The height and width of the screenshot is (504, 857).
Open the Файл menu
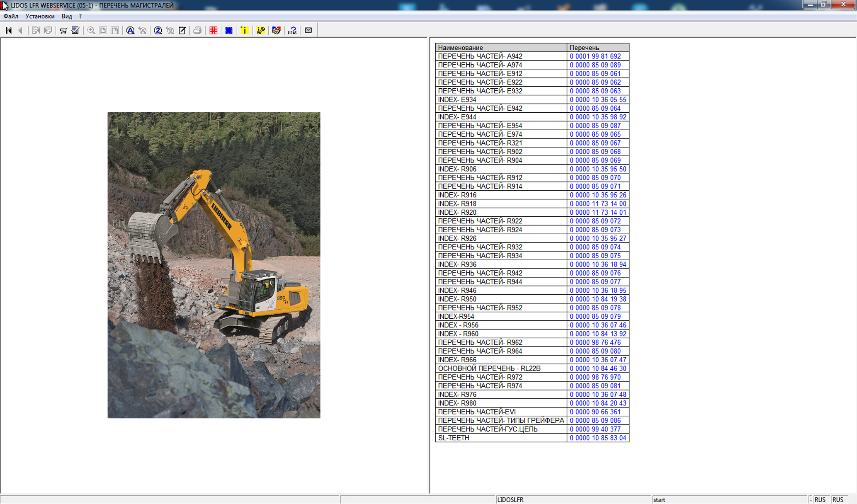[x=11, y=16]
